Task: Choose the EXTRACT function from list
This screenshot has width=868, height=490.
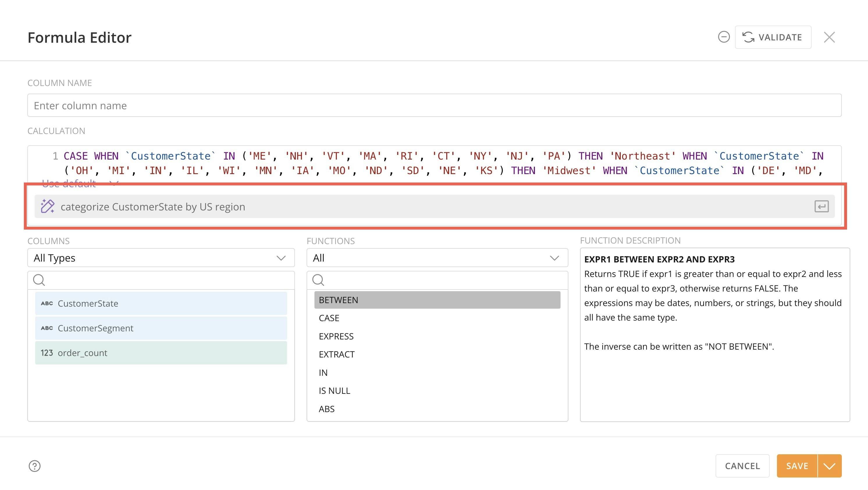Action: click(336, 354)
